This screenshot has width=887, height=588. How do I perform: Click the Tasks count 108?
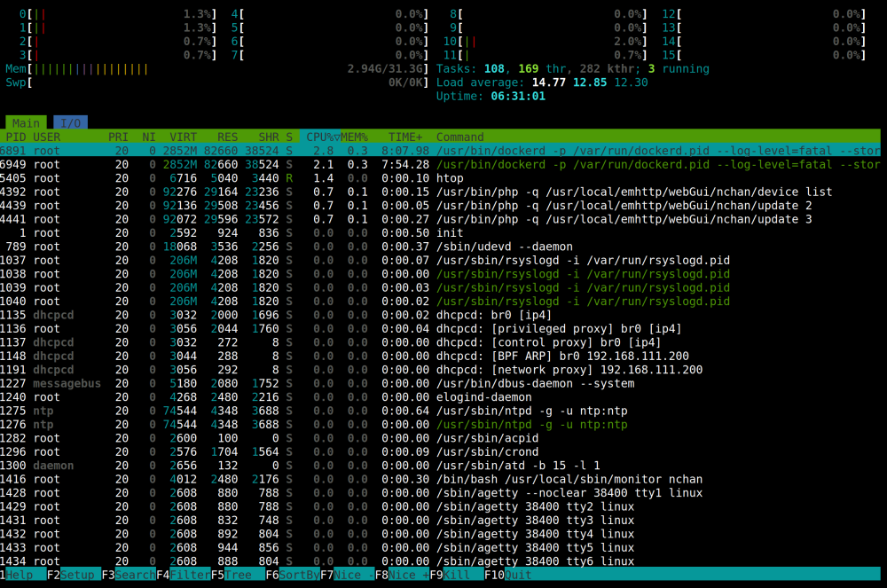click(x=494, y=68)
